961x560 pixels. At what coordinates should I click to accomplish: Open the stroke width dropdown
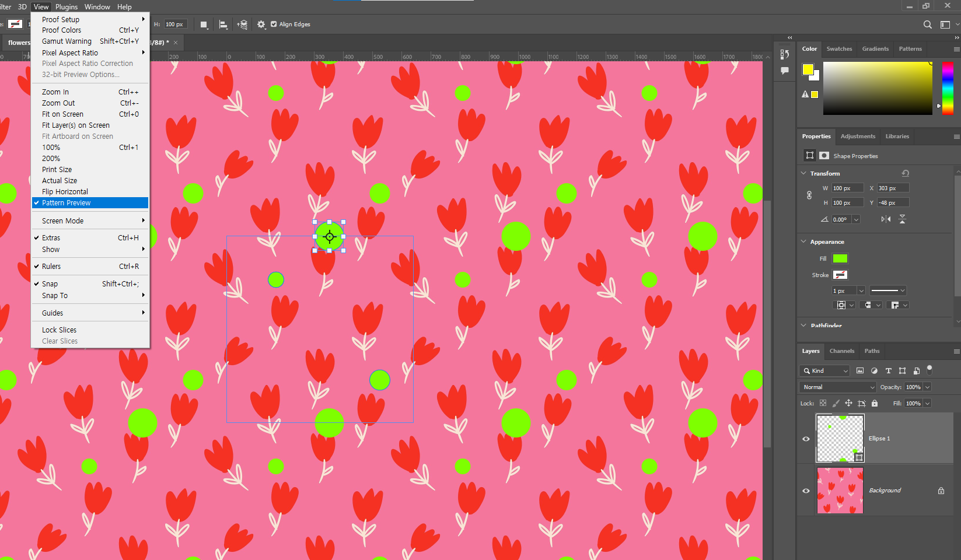(861, 290)
